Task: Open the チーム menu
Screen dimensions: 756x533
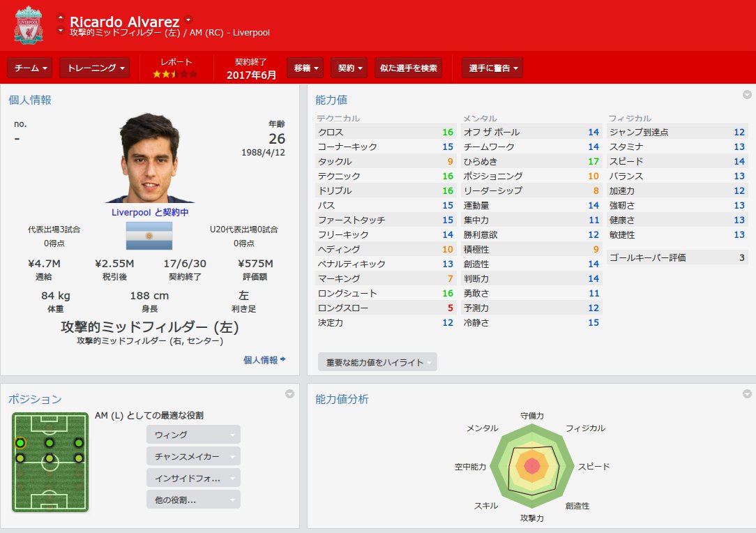Action: pyautogui.click(x=30, y=68)
